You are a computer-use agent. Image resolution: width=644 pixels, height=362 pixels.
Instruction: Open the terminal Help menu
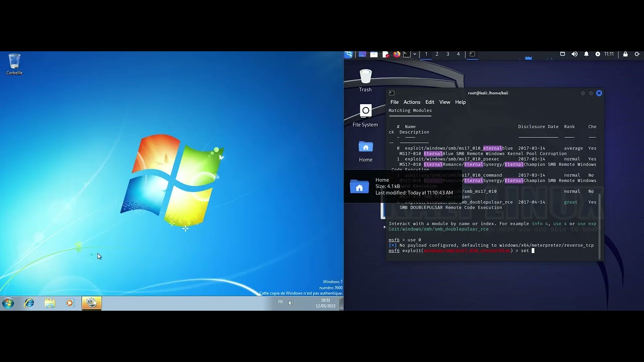[460, 102]
